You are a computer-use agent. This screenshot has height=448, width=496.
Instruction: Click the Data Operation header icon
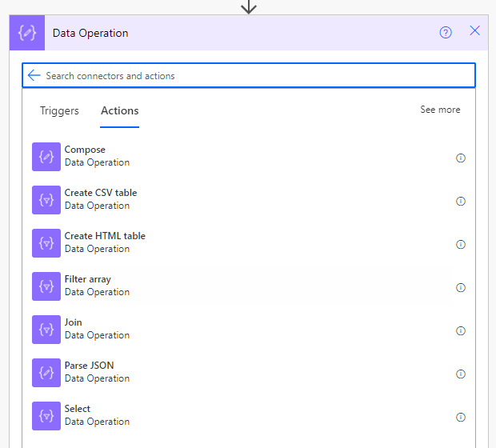tap(27, 33)
